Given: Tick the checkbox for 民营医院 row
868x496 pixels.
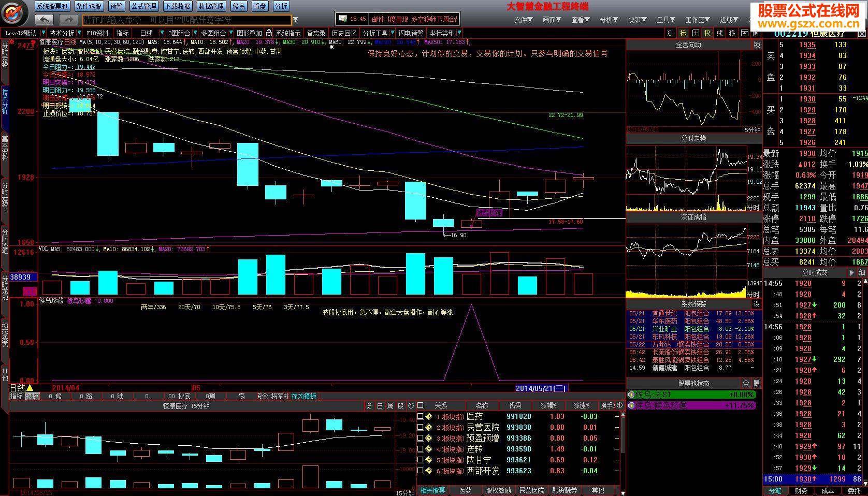Looking at the screenshot, I should 421,427.
